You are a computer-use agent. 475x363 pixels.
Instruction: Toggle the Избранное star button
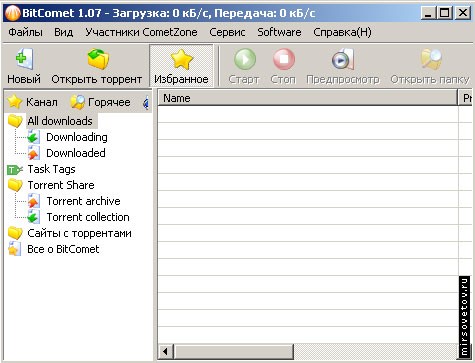pos(181,66)
